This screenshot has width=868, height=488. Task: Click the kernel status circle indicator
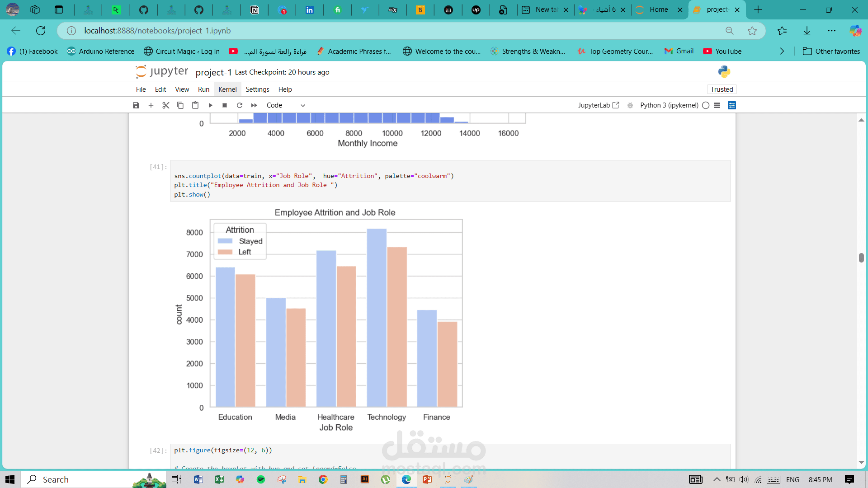[706, 105]
